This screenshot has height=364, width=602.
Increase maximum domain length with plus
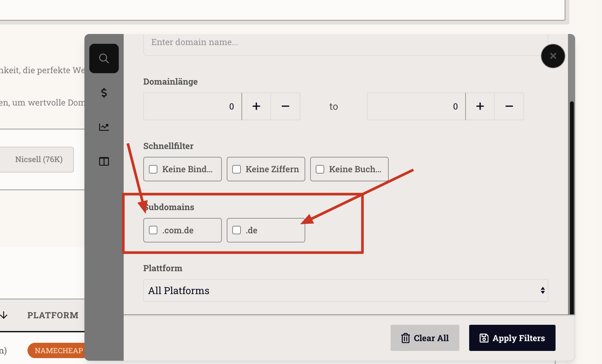(x=480, y=107)
